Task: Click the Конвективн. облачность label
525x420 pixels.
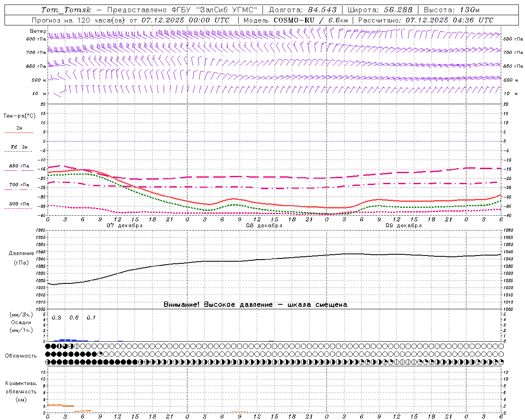Action: tap(21, 388)
